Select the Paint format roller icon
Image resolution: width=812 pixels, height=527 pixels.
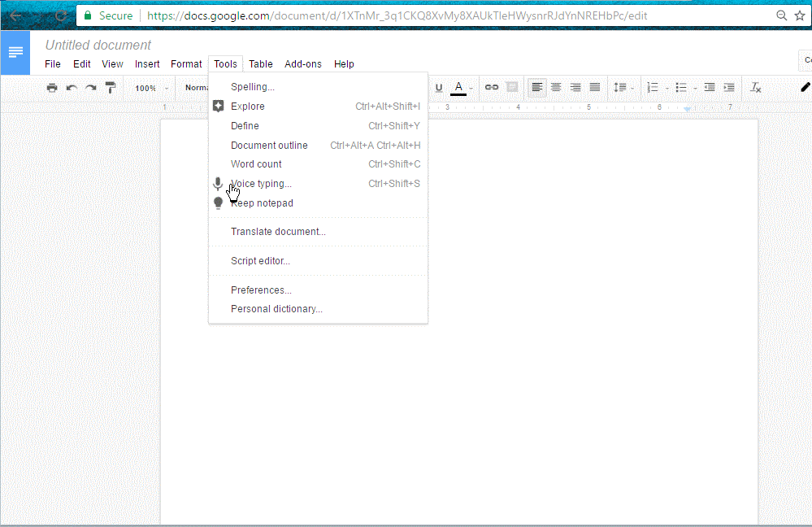point(111,88)
